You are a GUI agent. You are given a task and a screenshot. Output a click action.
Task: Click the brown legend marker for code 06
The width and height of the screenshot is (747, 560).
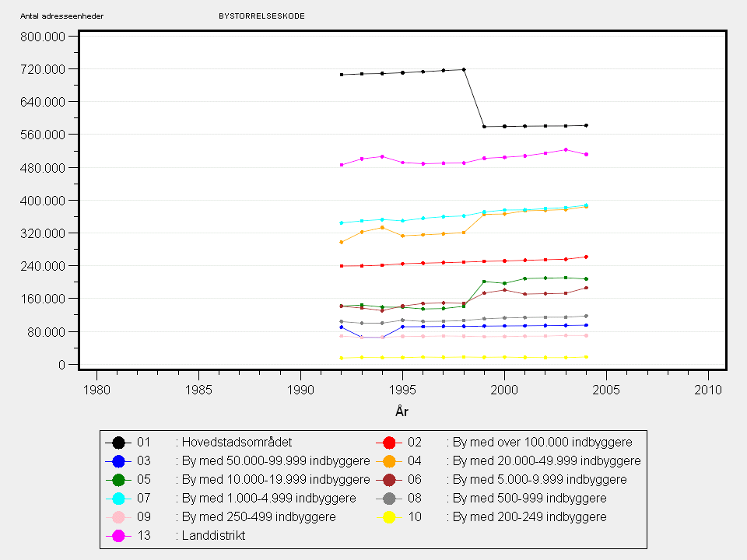click(x=388, y=480)
